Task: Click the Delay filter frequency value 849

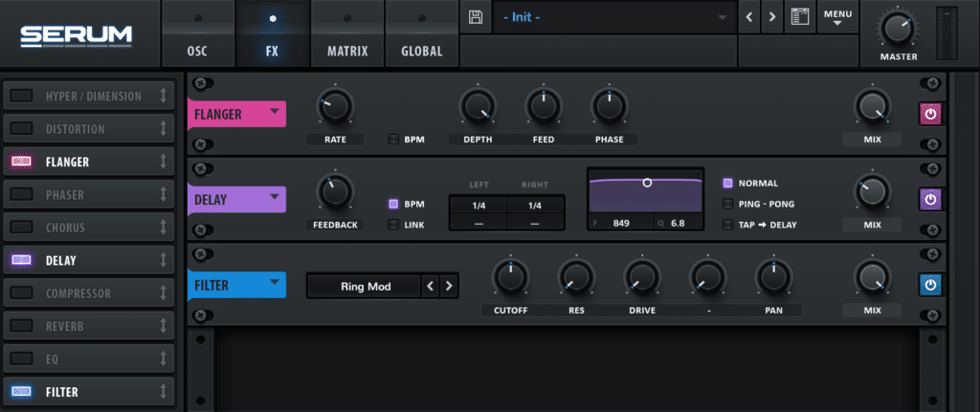Action: point(620,222)
